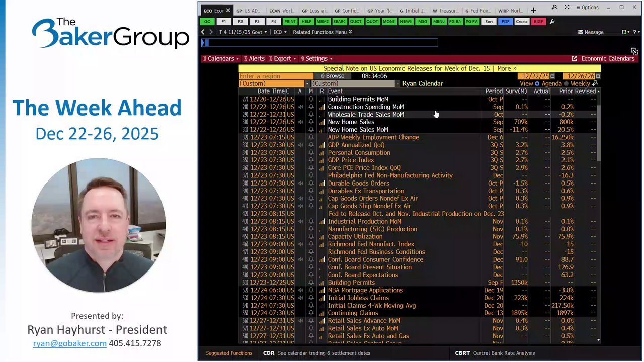Go forward with the right arrow

pyautogui.click(x=211, y=32)
